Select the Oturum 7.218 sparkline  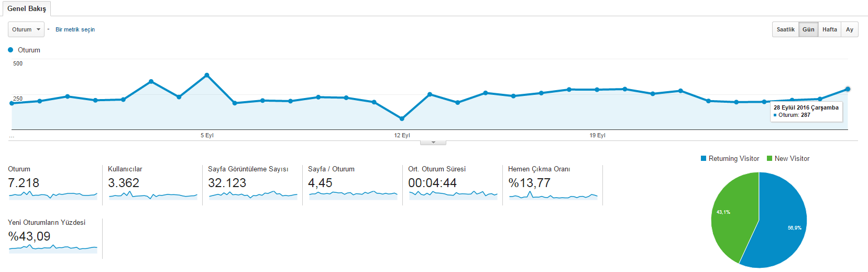tap(53, 195)
